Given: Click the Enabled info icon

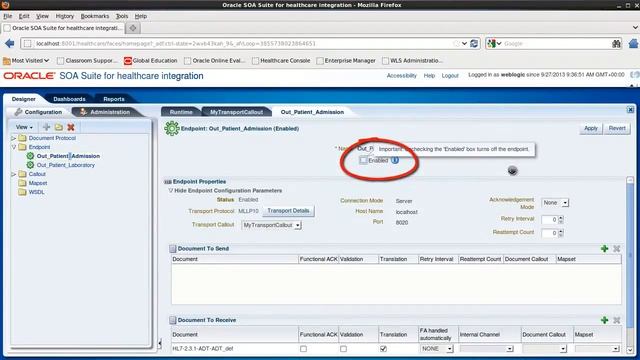Looking at the screenshot, I should pos(395,160).
